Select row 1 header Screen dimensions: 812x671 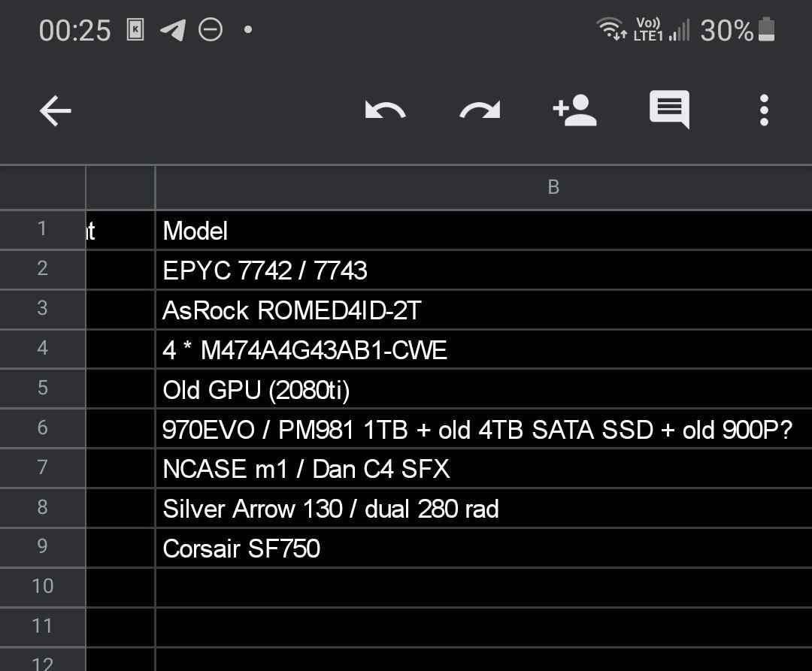tap(42, 230)
